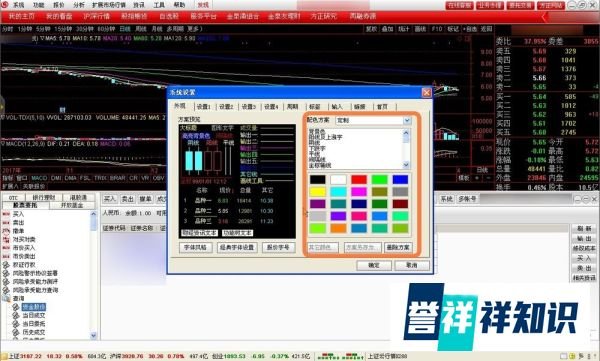Click the 确定 button in dialog
This screenshot has height=361, width=600.
(374, 265)
